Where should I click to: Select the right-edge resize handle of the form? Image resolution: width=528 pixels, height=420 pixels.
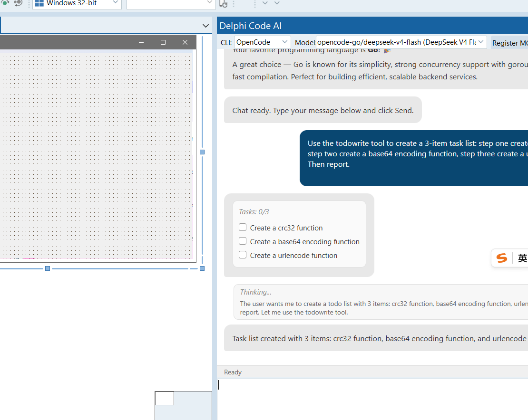point(202,152)
